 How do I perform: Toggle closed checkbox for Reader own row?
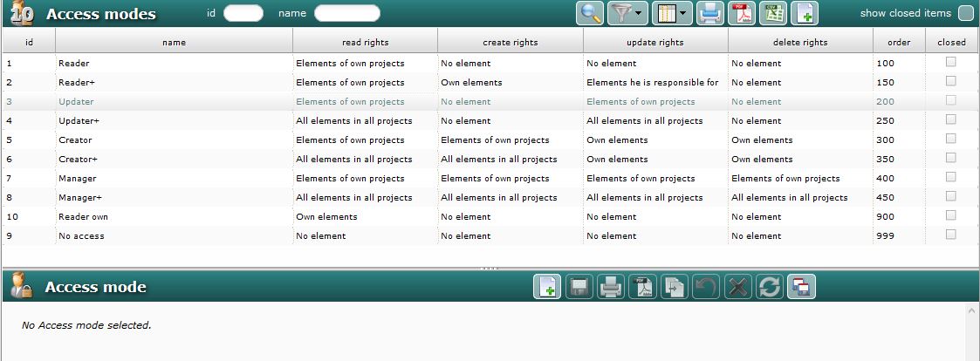coord(950,215)
